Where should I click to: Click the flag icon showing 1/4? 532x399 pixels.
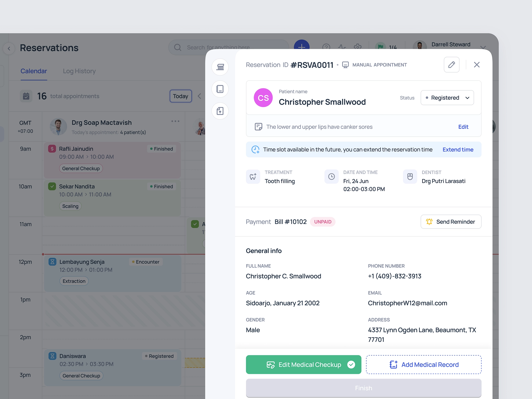click(x=381, y=47)
